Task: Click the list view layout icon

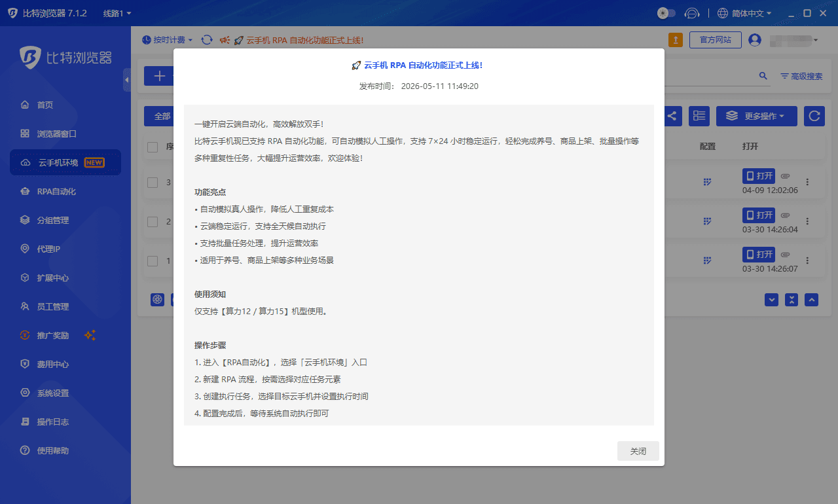Action: pyautogui.click(x=700, y=116)
